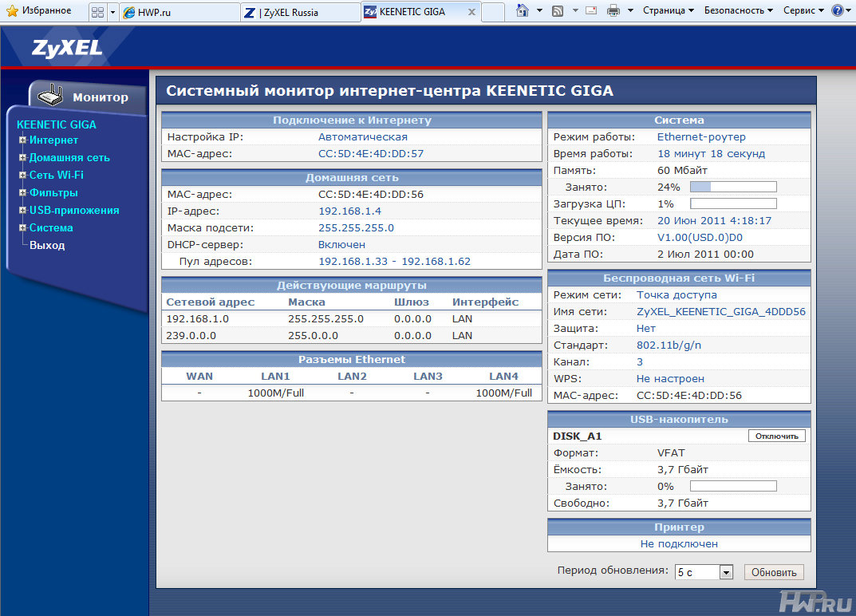Click the 192.168.1.0 route address cell
Screen dimensions: 856x616
pos(198,319)
